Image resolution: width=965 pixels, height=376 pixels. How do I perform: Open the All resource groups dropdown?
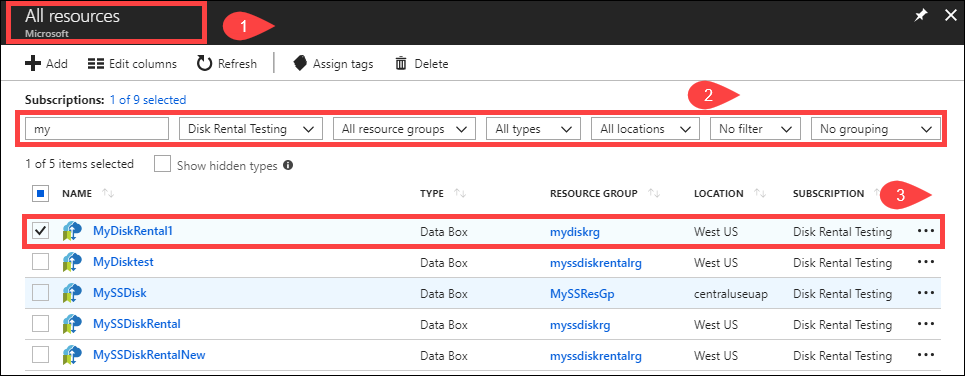pos(404,129)
